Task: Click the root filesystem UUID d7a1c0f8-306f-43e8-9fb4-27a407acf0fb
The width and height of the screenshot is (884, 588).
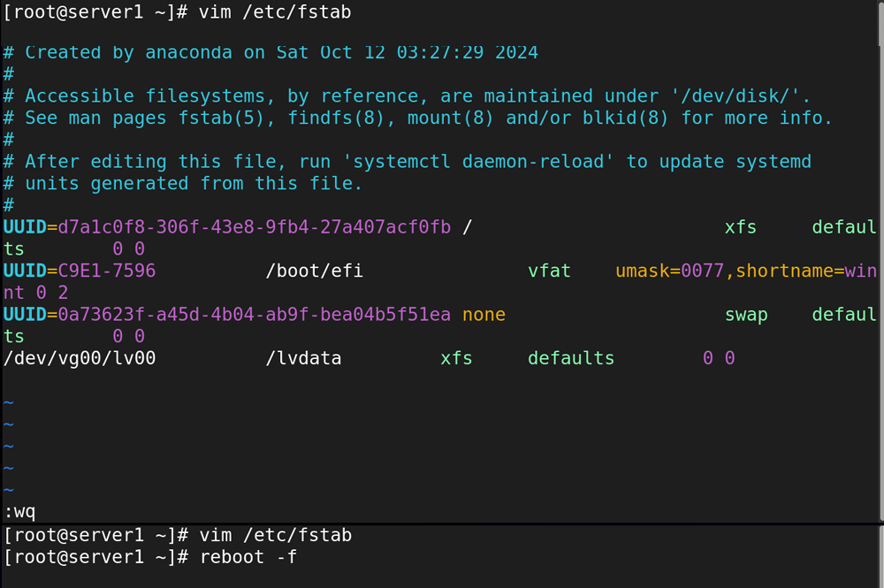Action: [255, 227]
